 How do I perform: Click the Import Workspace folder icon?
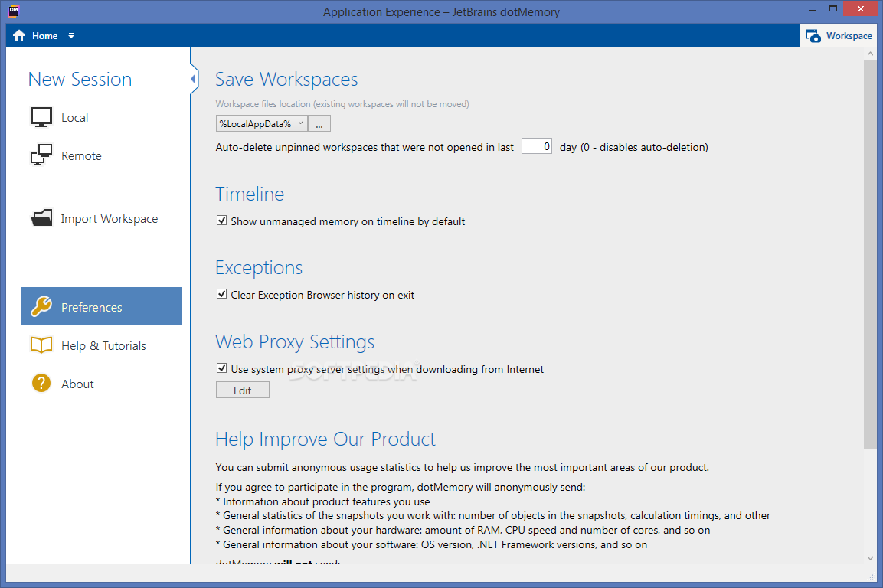[x=41, y=218]
